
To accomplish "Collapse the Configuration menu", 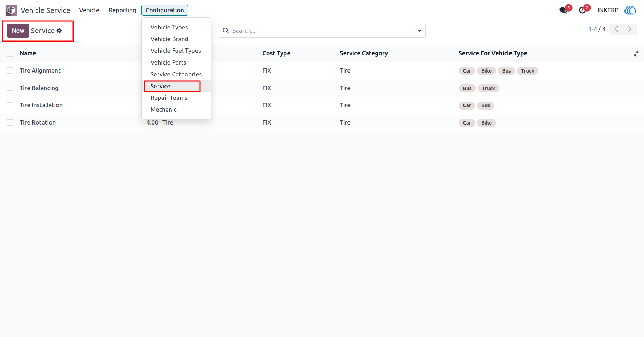I will (165, 10).
